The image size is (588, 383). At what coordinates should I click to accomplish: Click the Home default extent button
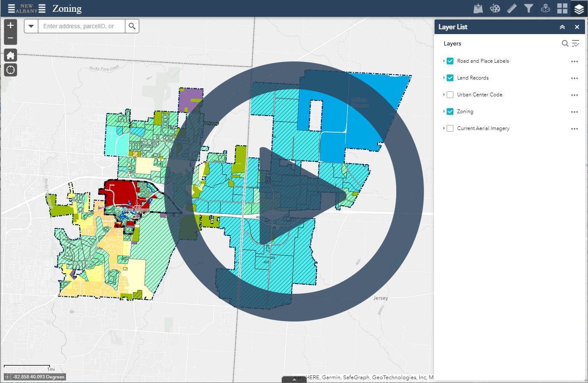[10, 55]
